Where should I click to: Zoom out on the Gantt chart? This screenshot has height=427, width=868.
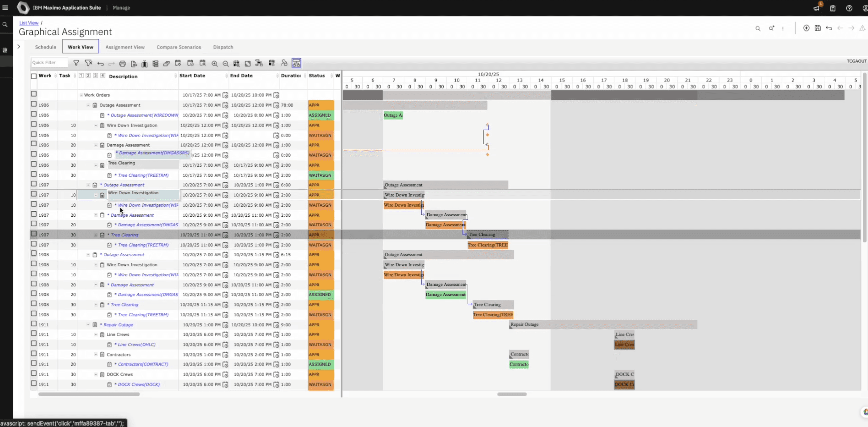pos(225,63)
